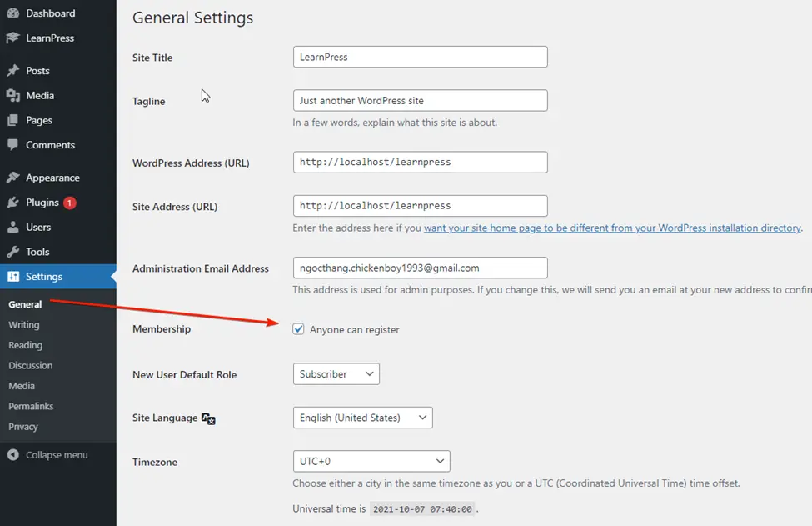Switch to the Permalinks settings page
Image resolution: width=812 pixels, height=526 pixels.
point(32,406)
